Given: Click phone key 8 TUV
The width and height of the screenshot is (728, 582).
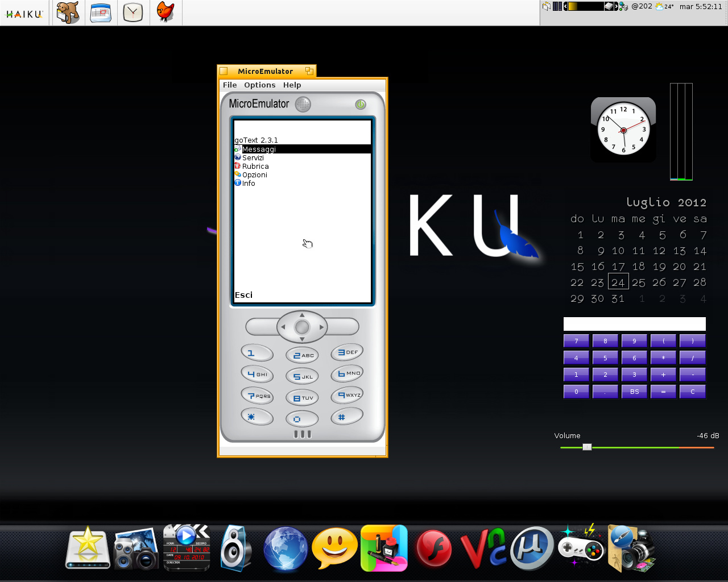Looking at the screenshot, I should coord(302,398).
